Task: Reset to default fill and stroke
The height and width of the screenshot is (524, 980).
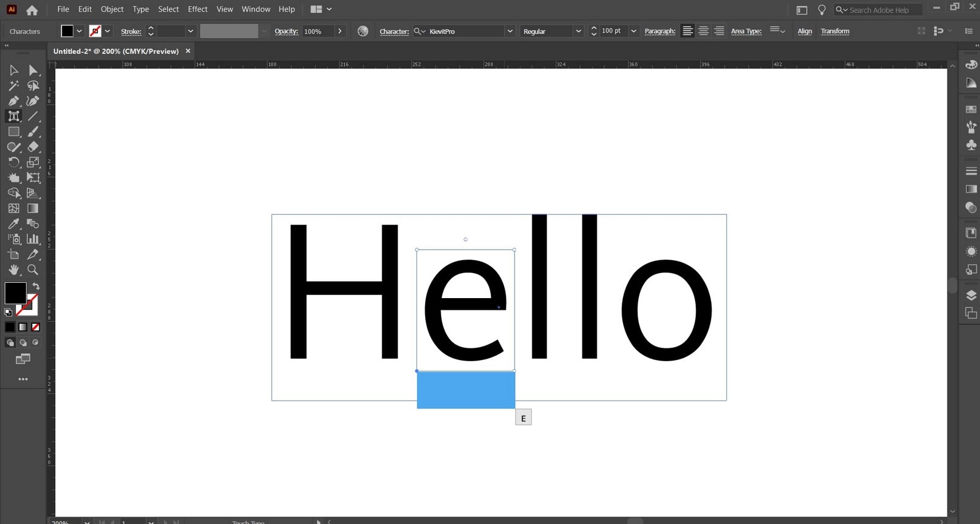Action: [8, 312]
